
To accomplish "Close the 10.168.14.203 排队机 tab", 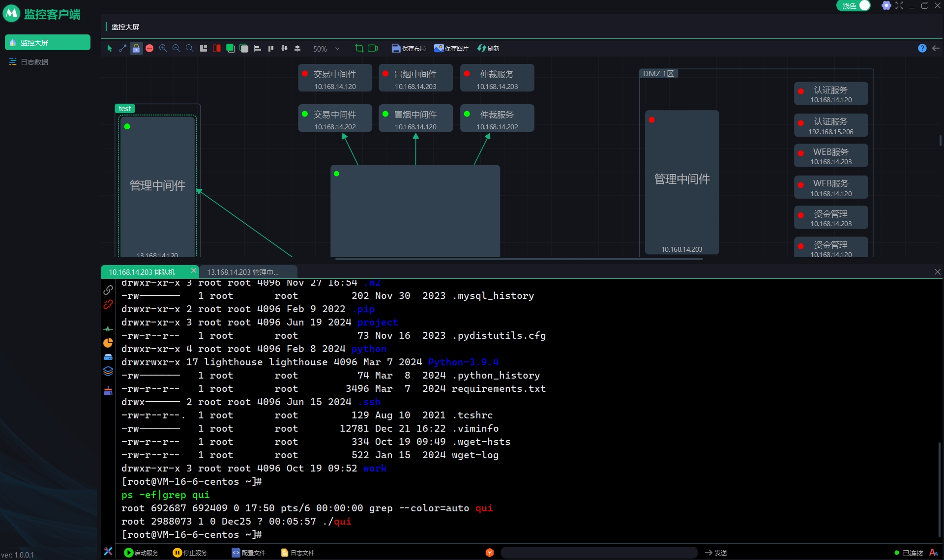I will point(194,270).
